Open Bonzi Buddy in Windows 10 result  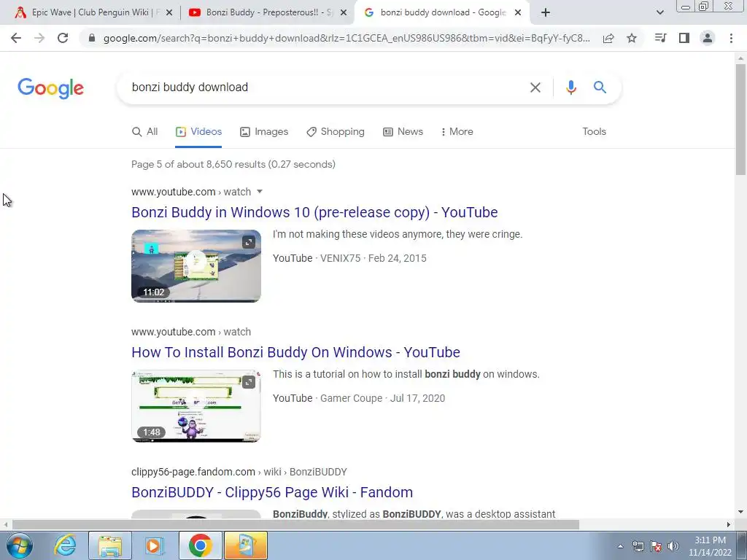(x=314, y=212)
